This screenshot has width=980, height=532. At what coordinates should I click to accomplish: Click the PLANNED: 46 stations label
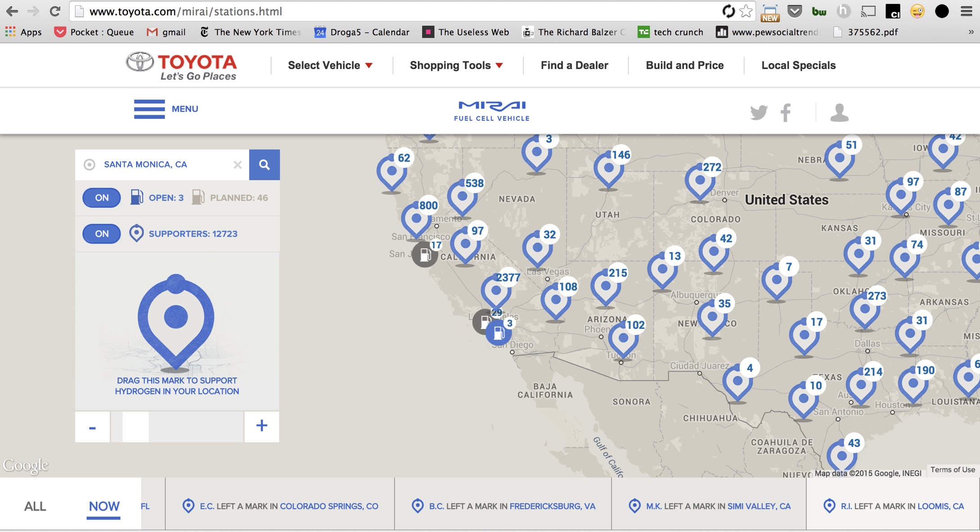239,198
